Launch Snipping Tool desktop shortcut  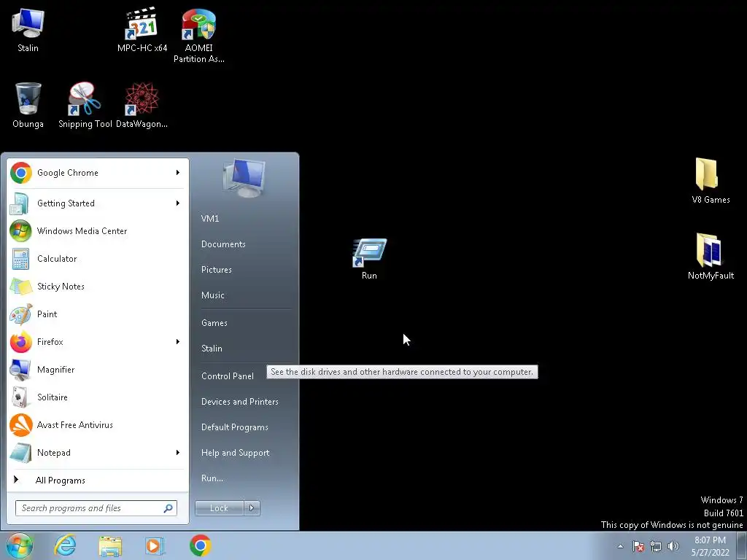(85, 106)
